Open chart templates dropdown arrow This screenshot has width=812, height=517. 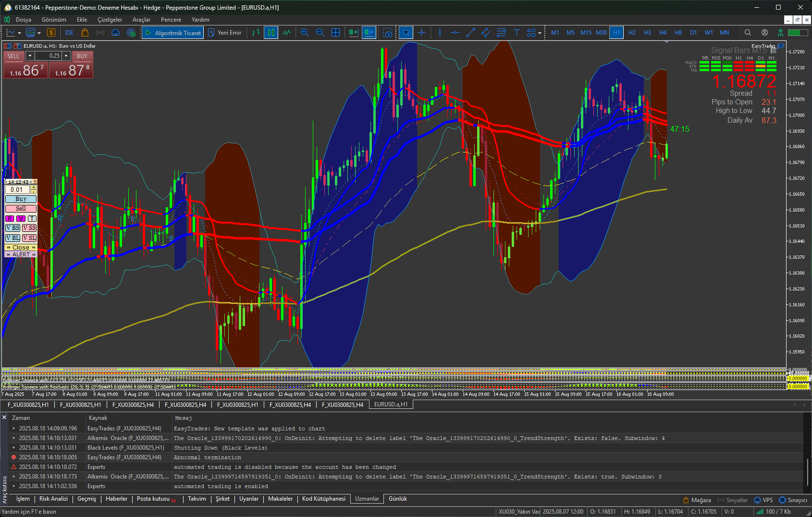tap(39, 33)
